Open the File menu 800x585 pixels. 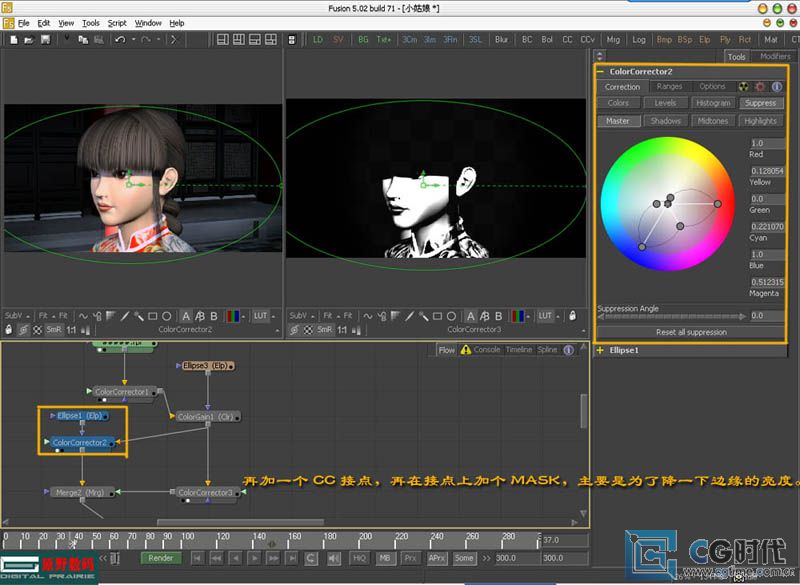point(24,23)
